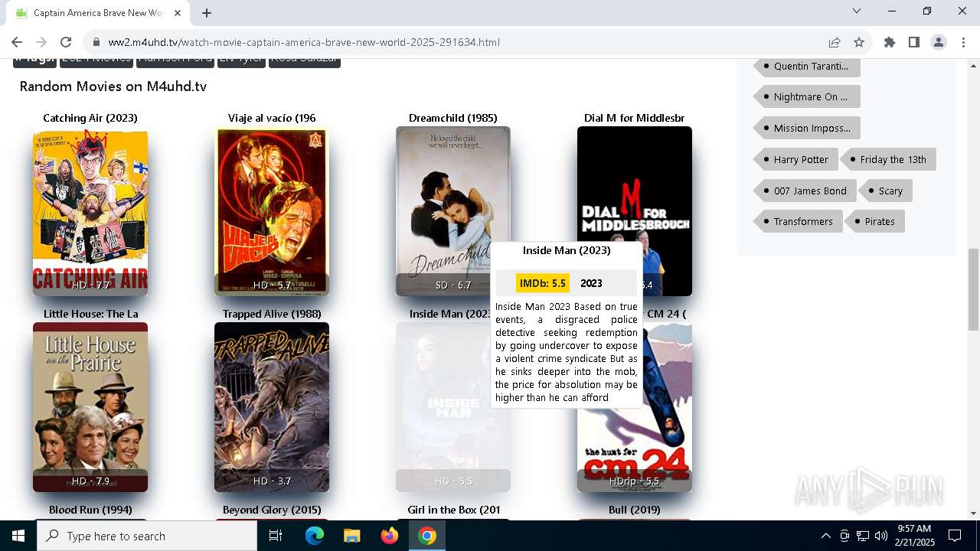Launch Microsoft Edge from taskbar
980x551 pixels.
click(315, 536)
